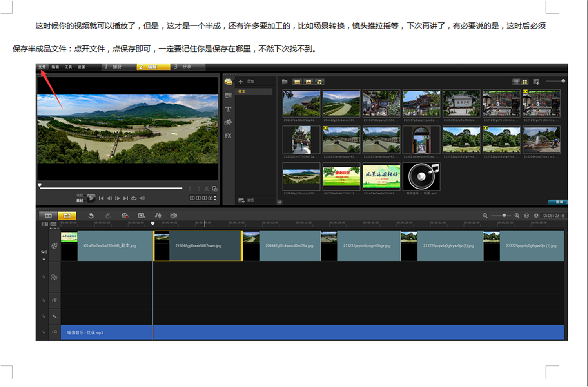Click the 选项 (Options) button
Image resolution: width=588 pixels, height=387 pixels.
tap(558, 202)
